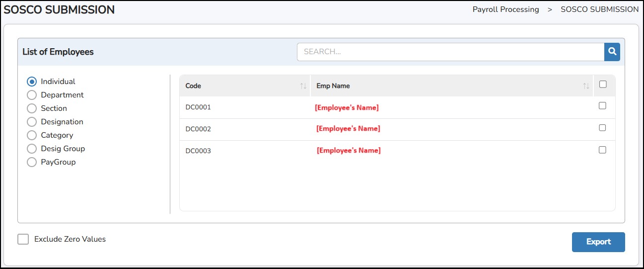Image resolution: width=644 pixels, height=269 pixels.
Task: Select the PayGroup radio button
Action: 32,162
